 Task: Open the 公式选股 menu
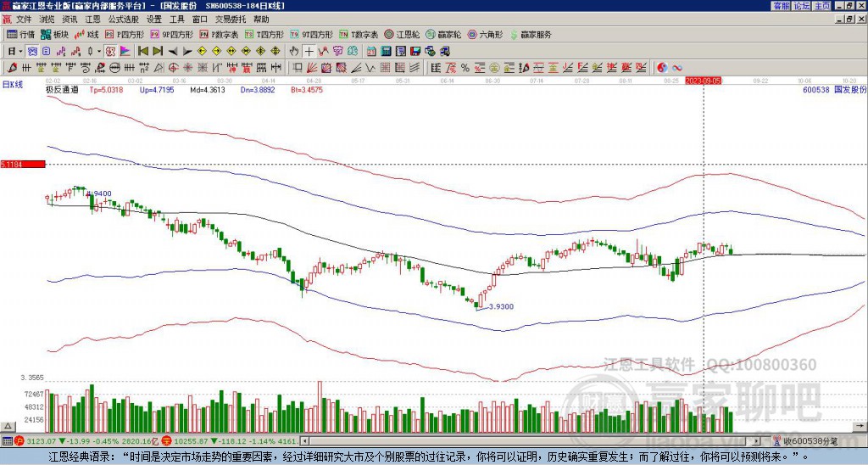124,20
